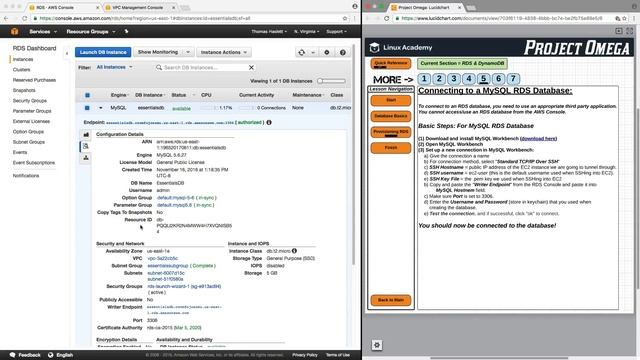This screenshot has height=360, width=640.
Task: Open Clusters in RDS sidebar
Action: (22, 69)
